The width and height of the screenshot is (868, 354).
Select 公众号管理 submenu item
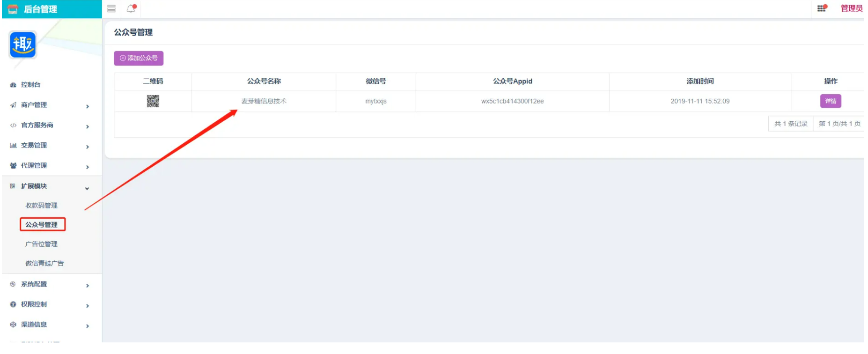42,225
